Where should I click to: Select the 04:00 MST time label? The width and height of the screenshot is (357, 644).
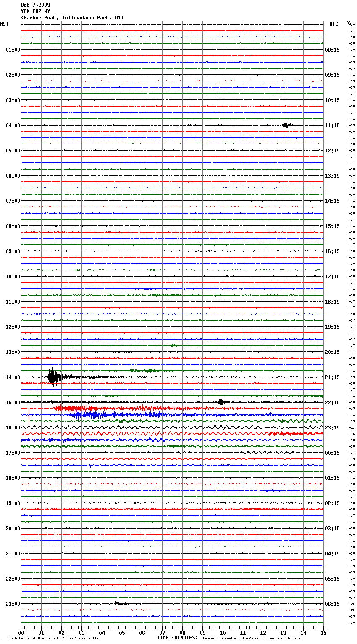point(13,126)
